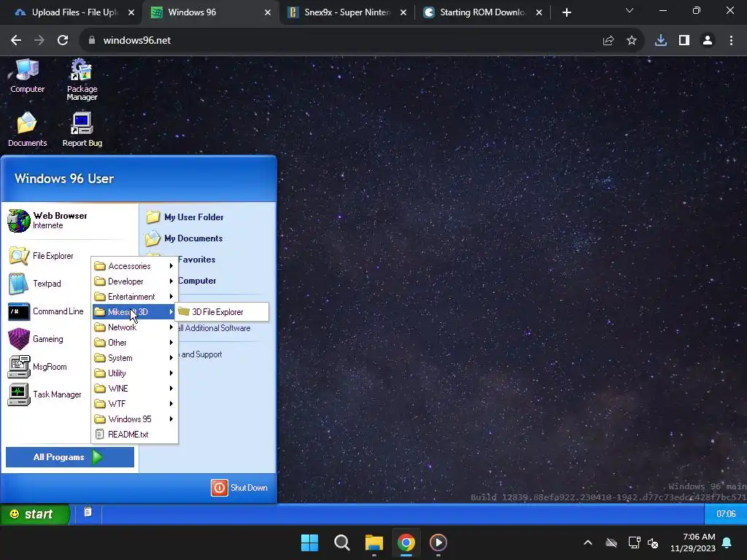Open the Computer desktop icon

pyautogui.click(x=27, y=76)
